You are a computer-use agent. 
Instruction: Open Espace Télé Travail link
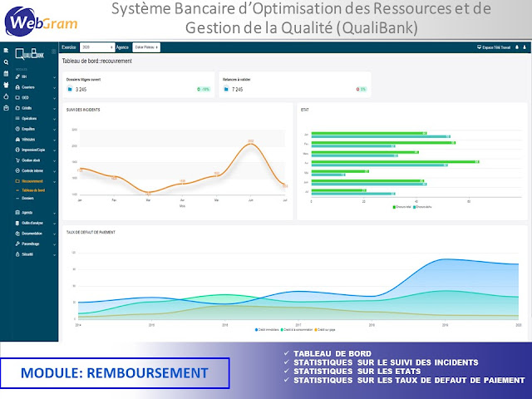point(494,47)
